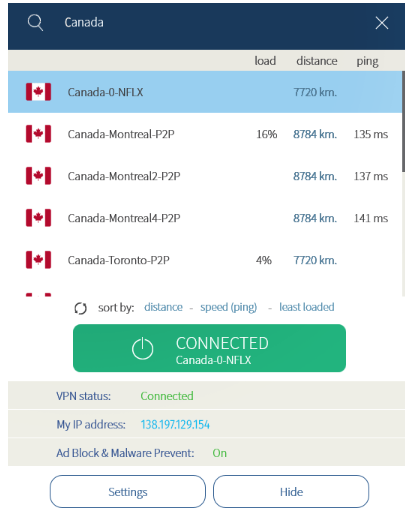Sort servers by distance

point(163,307)
